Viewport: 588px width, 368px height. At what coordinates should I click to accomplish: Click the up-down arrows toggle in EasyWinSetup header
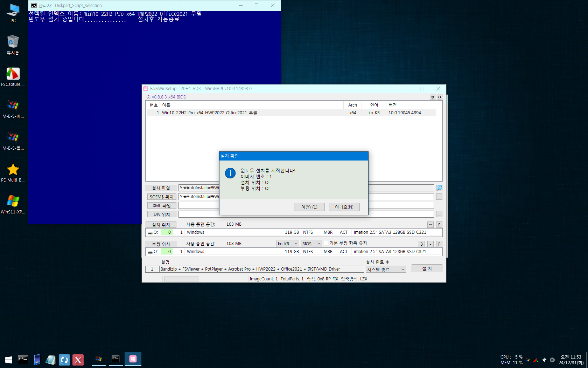(433, 97)
